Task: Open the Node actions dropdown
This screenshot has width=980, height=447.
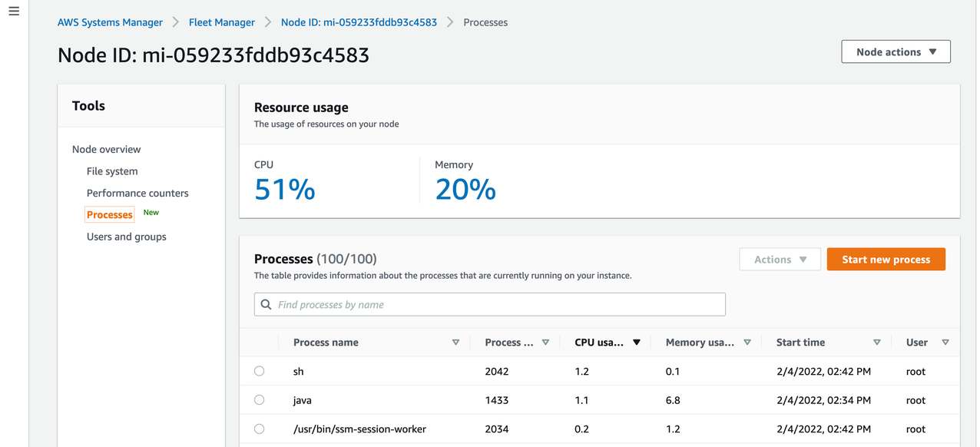Action: point(896,52)
